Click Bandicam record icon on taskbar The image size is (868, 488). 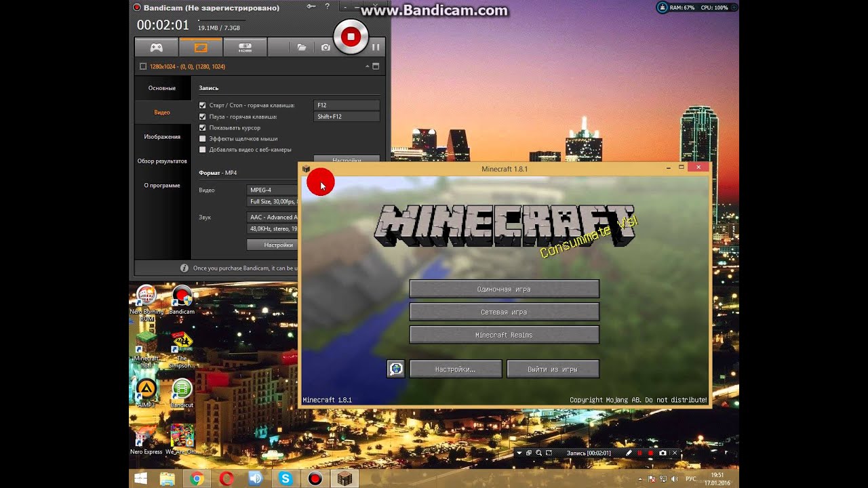click(315, 479)
